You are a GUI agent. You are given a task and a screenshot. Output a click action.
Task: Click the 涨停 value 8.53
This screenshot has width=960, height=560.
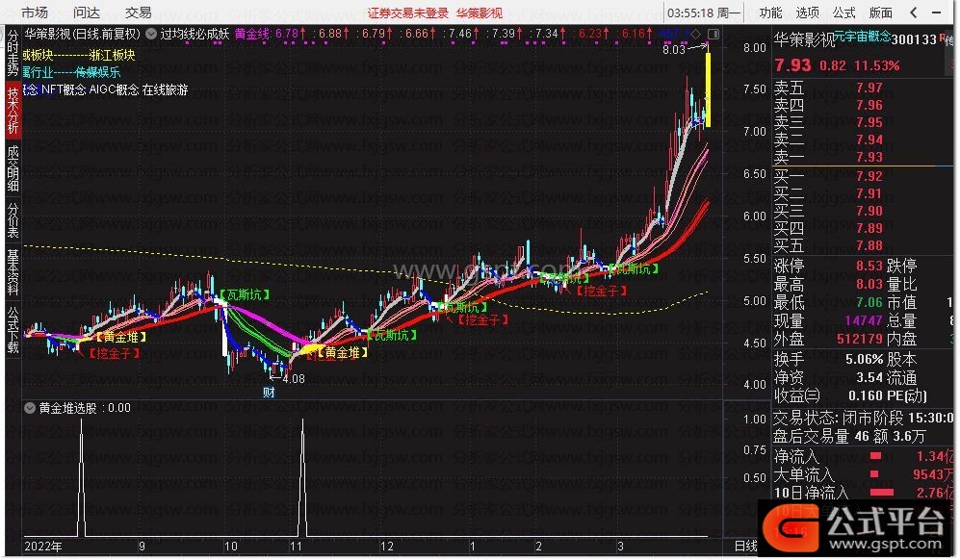[869, 267]
